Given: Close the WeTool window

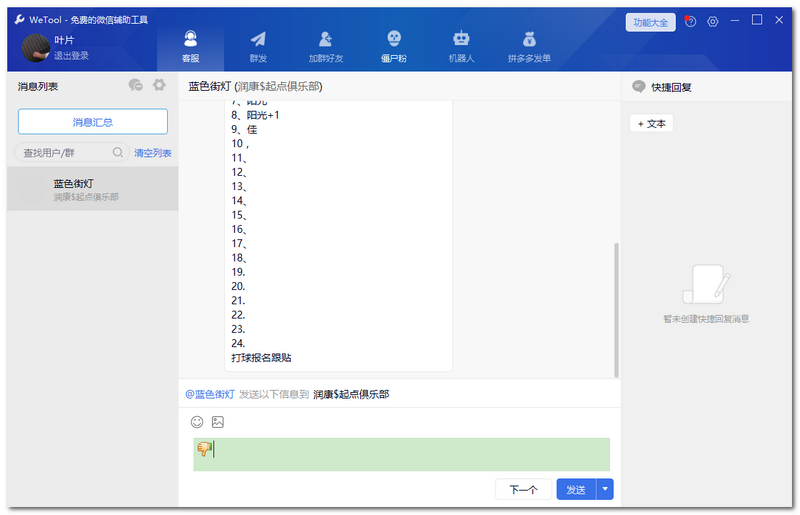Looking at the screenshot, I should (779, 20).
